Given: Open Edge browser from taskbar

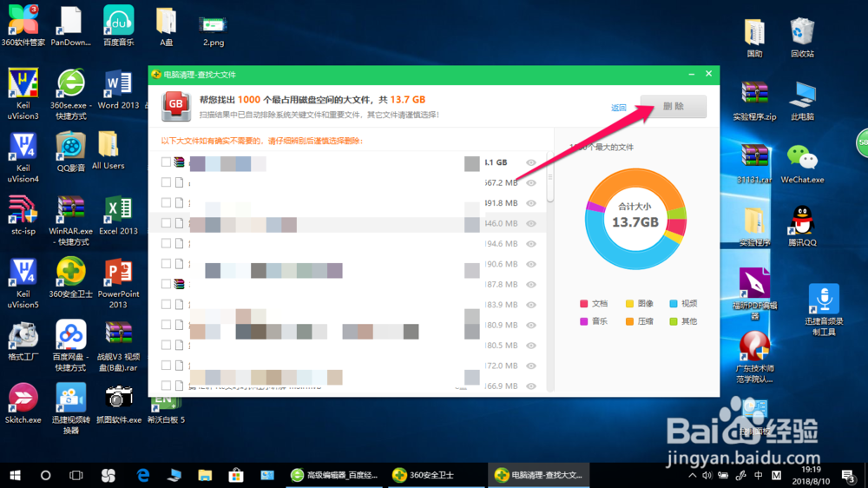Looking at the screenshot, I should [143, 475].
